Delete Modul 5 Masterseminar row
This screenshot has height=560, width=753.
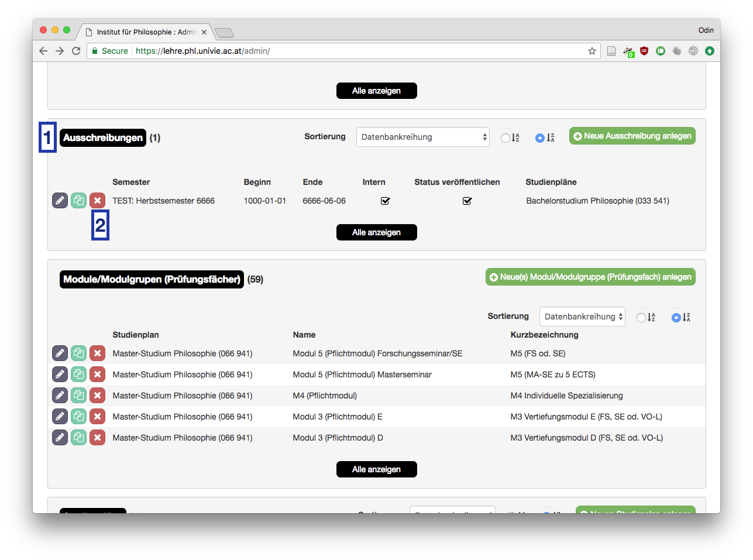pyautogui.click(x=98, y=375)
